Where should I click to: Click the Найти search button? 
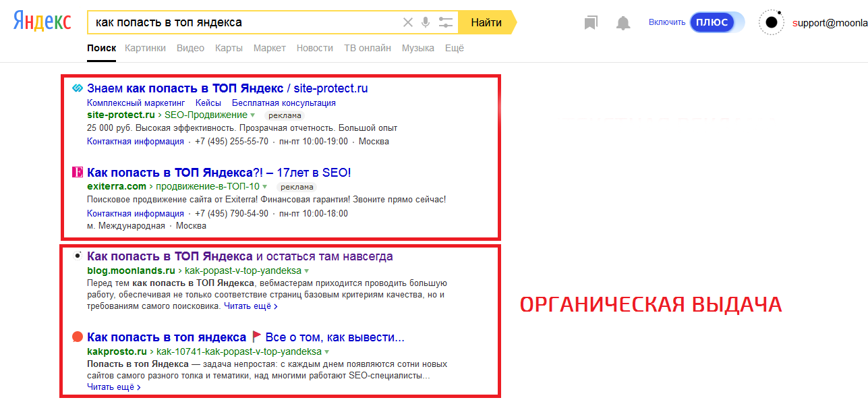click(486, 22)
